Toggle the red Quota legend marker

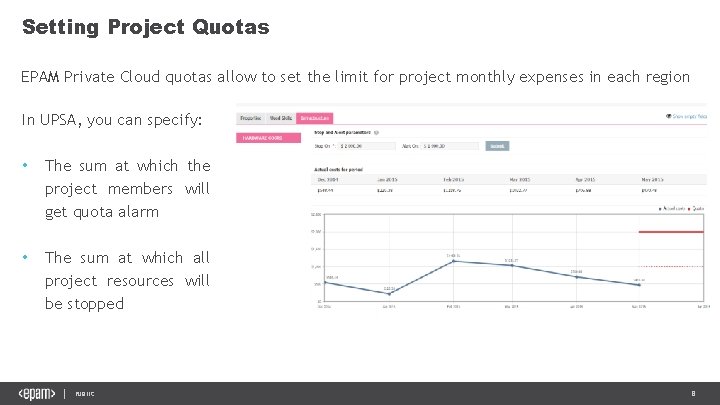pyautogui.click(x=689, y=209)
